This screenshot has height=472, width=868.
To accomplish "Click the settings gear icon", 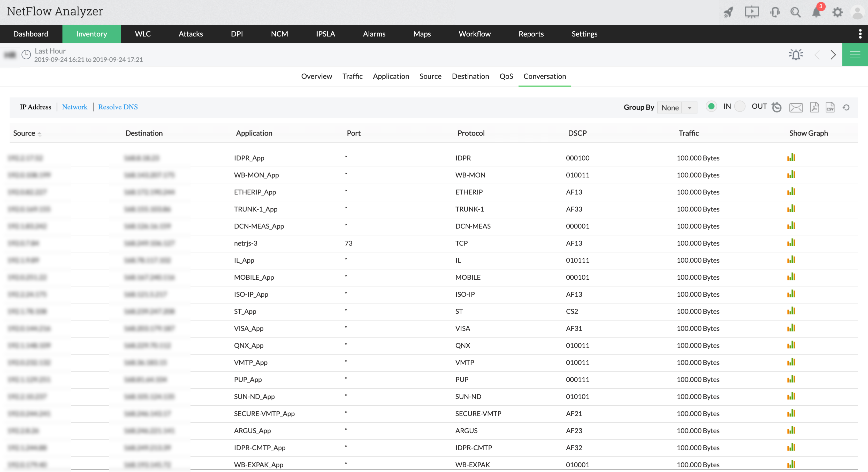I will [x=837, y=12].
